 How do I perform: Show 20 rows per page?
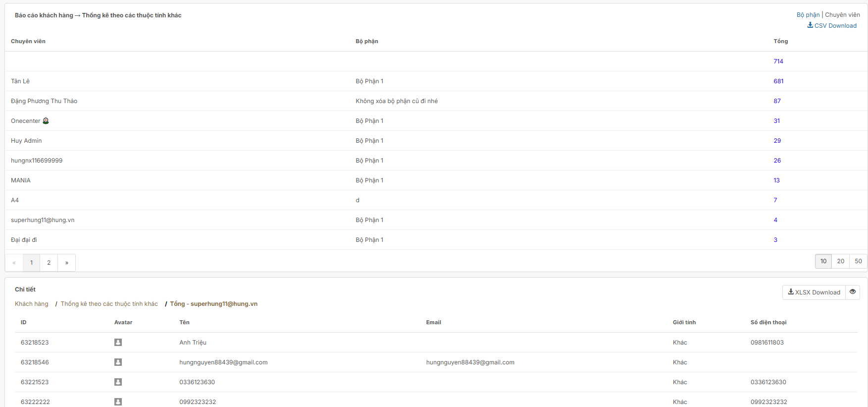click(x=840, y=261)
